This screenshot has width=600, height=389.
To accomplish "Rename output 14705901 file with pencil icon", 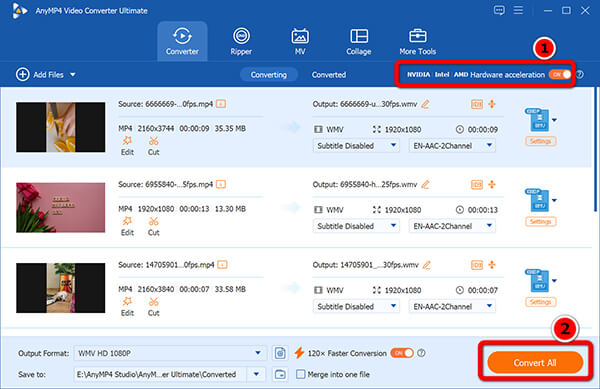I will (x=427, y=265).
